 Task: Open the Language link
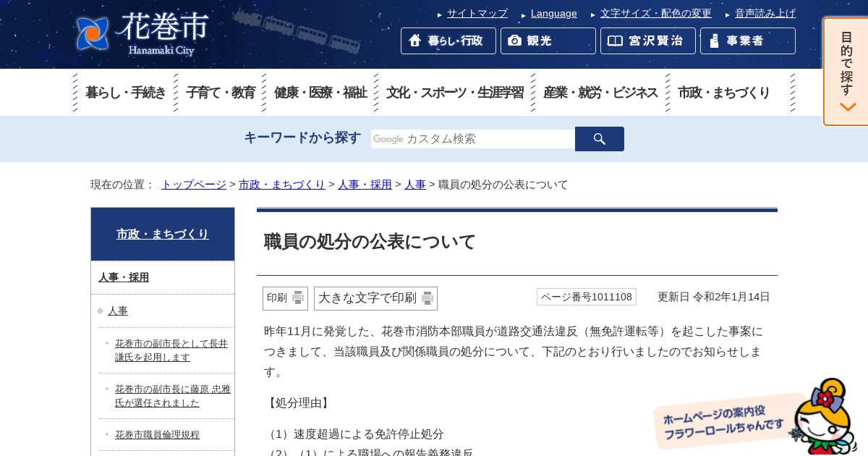coord(554,13)
